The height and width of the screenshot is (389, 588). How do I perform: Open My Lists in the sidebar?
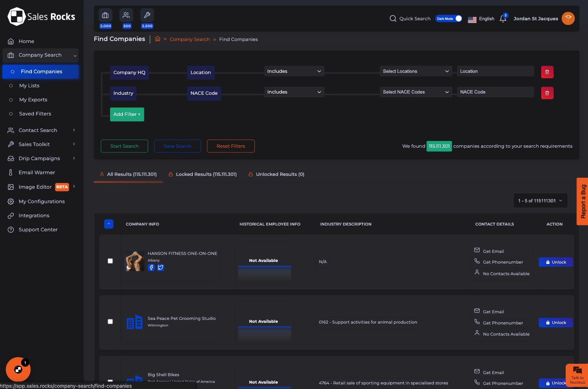29,86
